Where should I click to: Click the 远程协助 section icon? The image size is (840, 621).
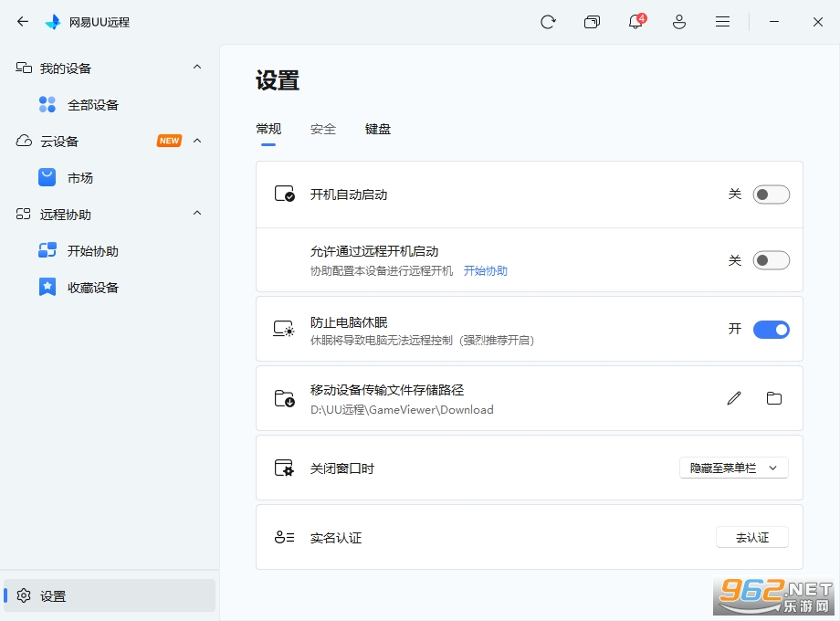point(24,215)
